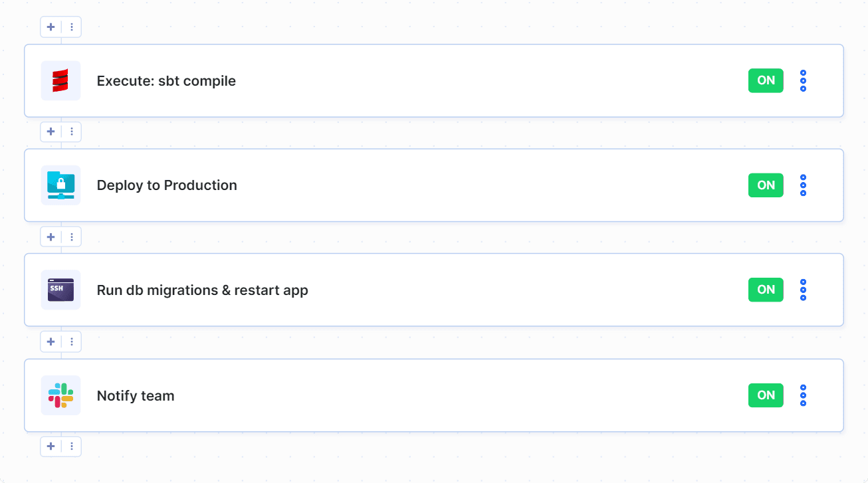Add a new action after Notify team
Viewport: 868px width, 483px height.
click(51, 446)
